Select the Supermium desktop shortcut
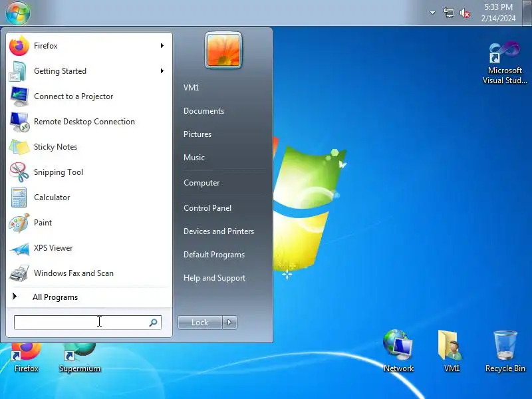 click(80, 358)
